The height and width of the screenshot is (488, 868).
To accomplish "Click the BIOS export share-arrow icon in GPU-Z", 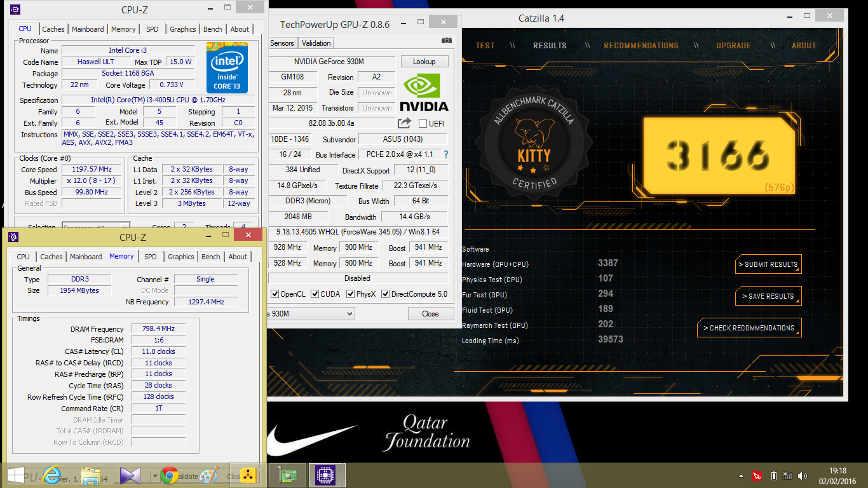I will pos(404,123).
